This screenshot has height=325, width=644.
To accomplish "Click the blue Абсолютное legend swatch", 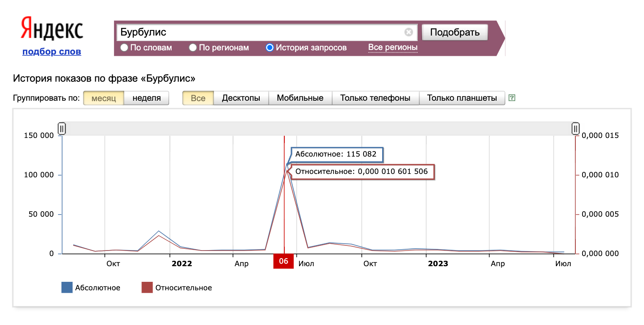I will (67, 288).
